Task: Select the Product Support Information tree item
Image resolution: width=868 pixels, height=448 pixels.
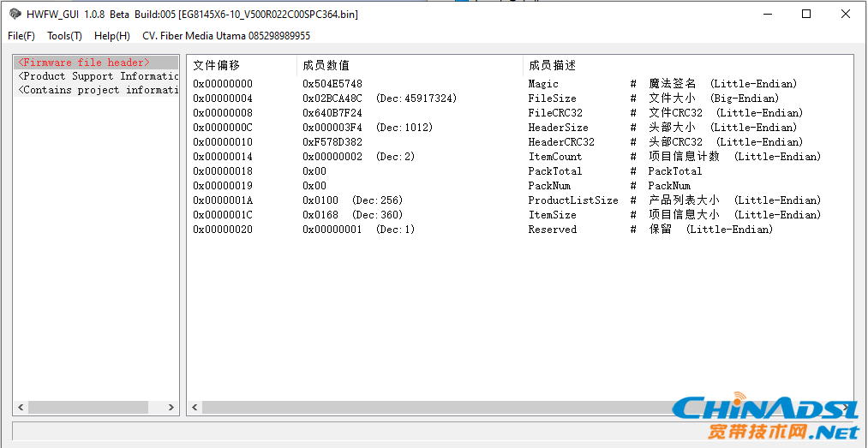Action: pyautogui.click(x=98, y=76)
